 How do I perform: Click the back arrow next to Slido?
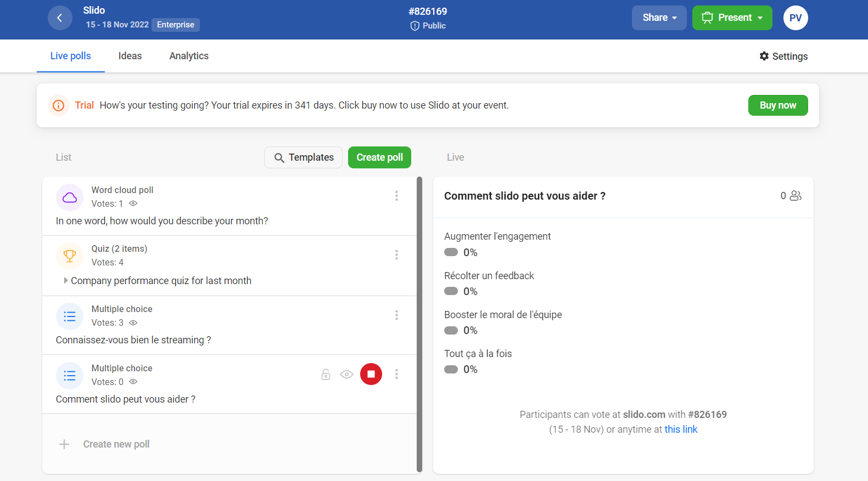pyautogui.click(x=60, y=18)
